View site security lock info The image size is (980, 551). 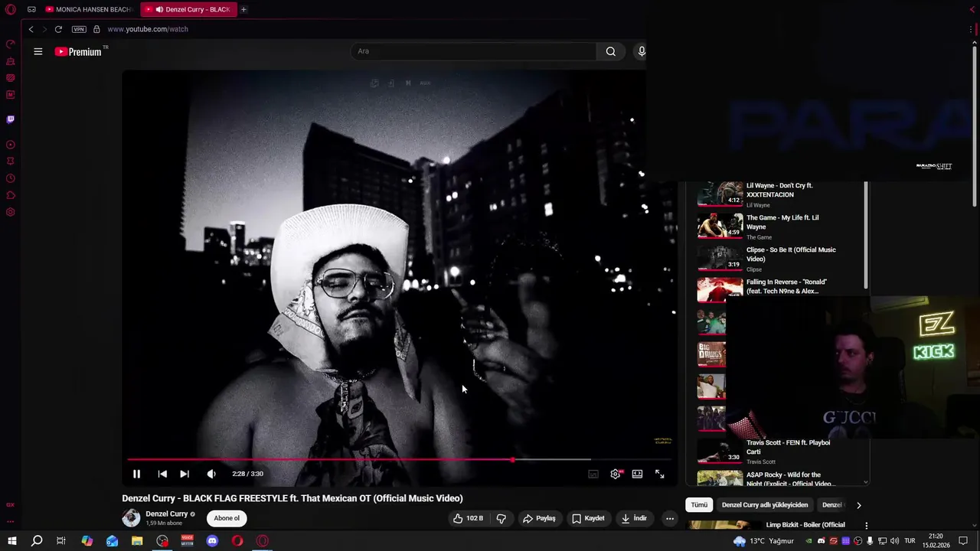pos(96,29)
